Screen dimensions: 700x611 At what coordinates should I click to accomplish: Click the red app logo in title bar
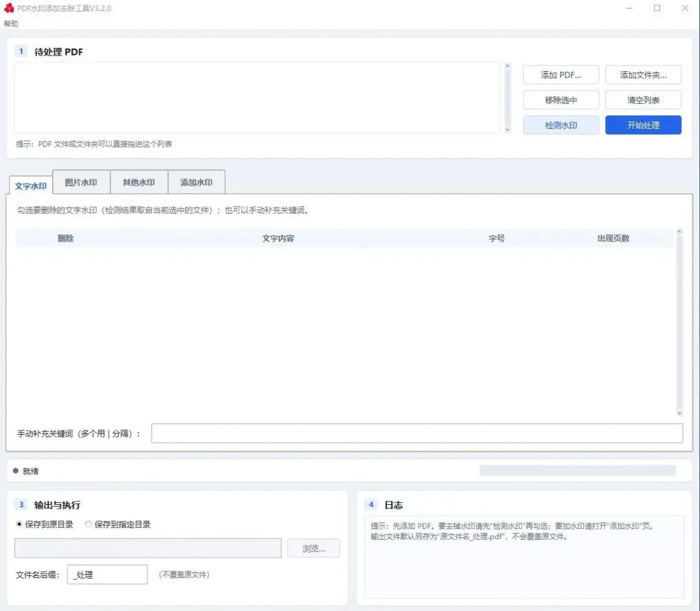coord(9,8)
